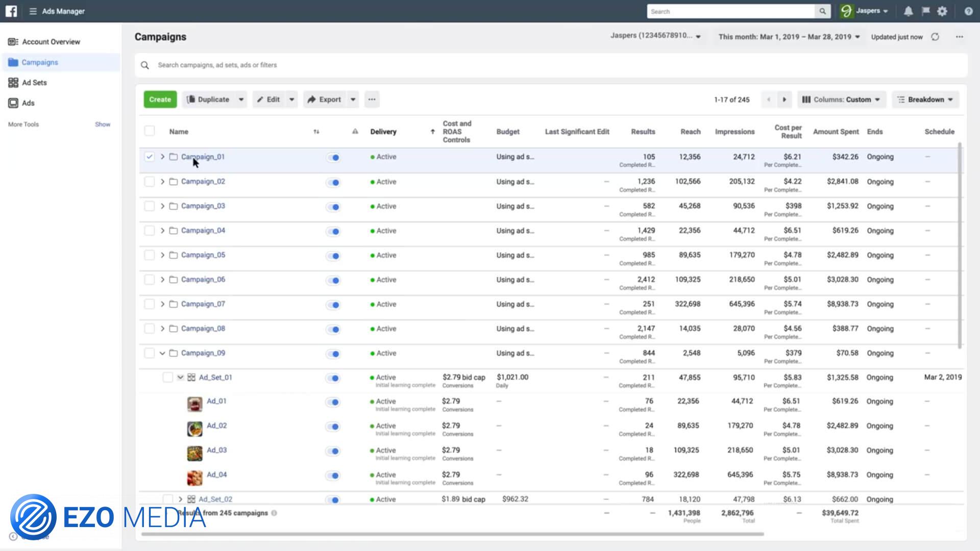This screenshot has height=551, width=980.
Task: Click the help question mark icon
Action: click(968, 11)
